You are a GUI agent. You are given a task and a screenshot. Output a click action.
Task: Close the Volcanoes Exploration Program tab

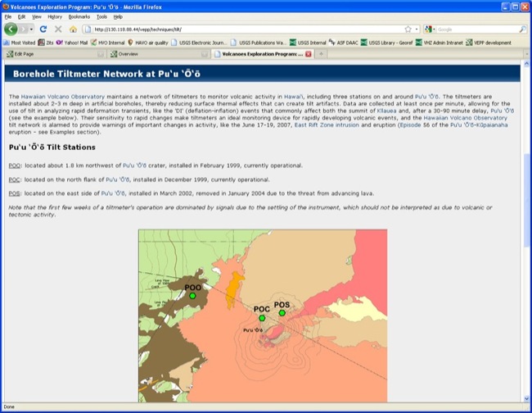click(x=308, y=54)
